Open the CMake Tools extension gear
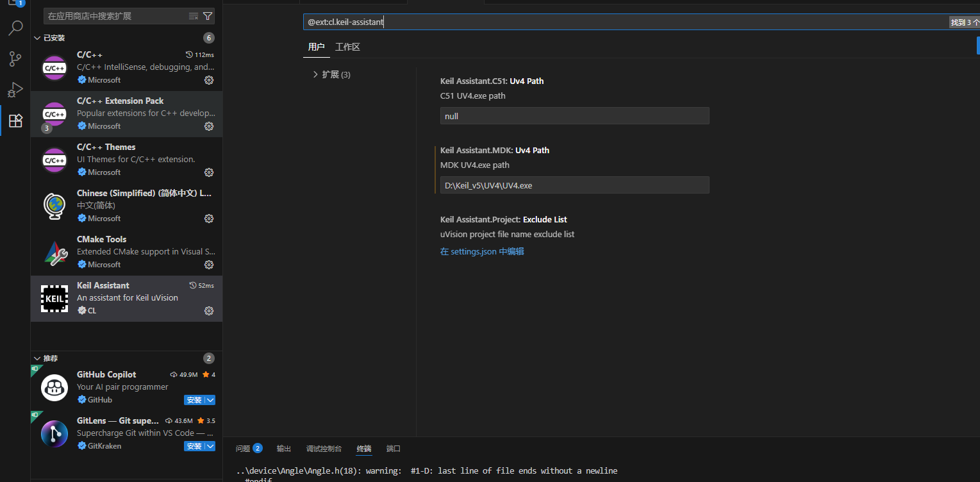This screenshot has width=980, height=482. coord(208,265)
